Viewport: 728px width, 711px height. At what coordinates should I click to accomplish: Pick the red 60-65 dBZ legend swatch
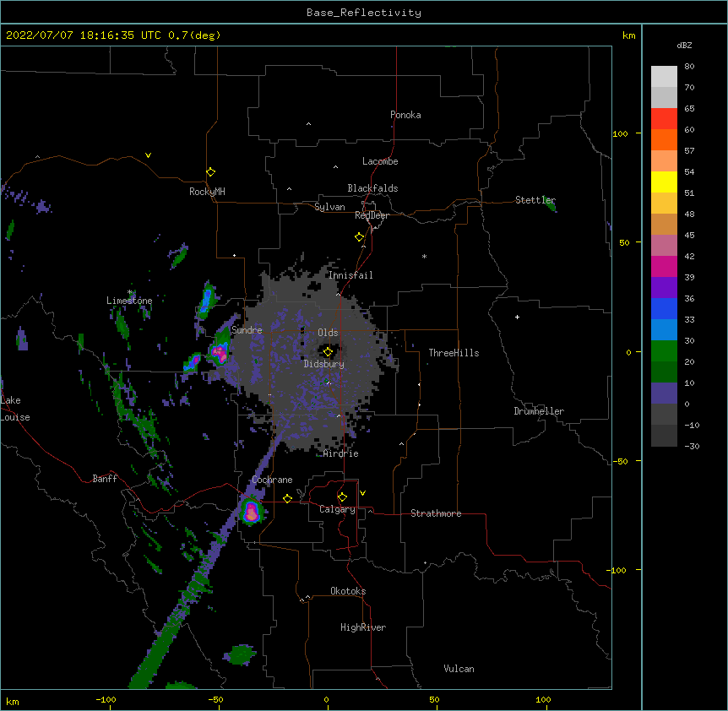(x=664, y=119)
